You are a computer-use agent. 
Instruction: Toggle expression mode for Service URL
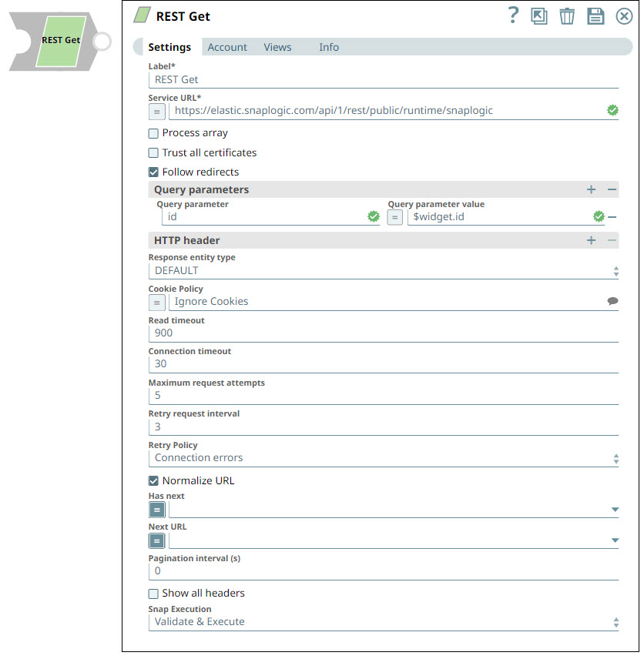[156, 111]
